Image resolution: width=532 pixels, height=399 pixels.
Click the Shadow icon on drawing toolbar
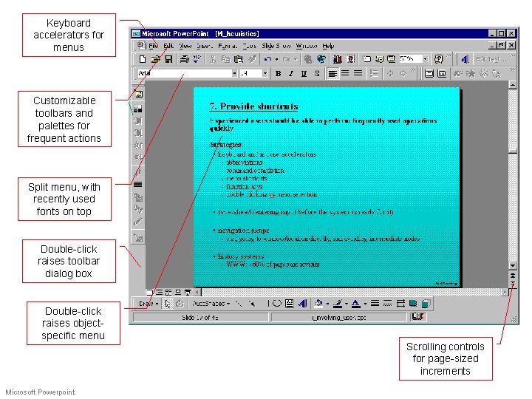[413, 304]
